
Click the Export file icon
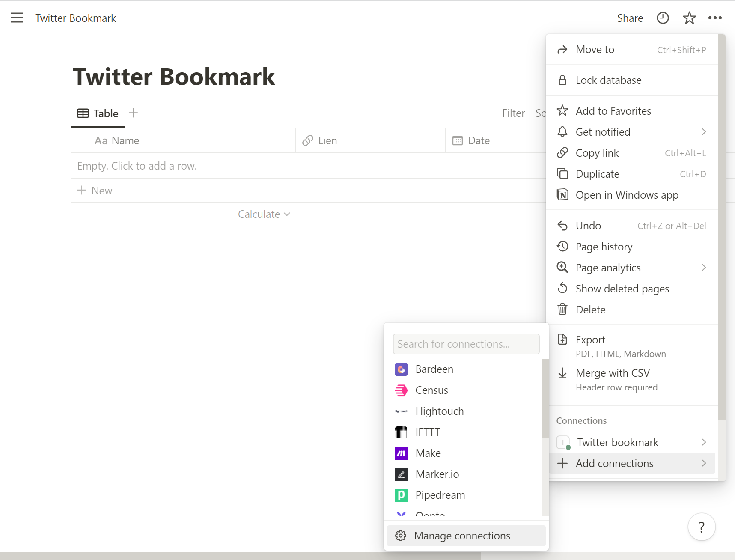coord(562,339)
